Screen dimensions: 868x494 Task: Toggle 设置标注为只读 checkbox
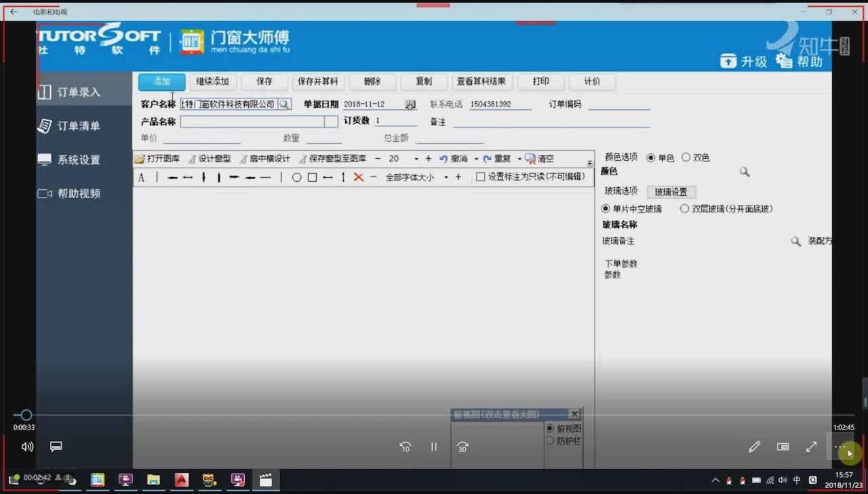point(481,177)
